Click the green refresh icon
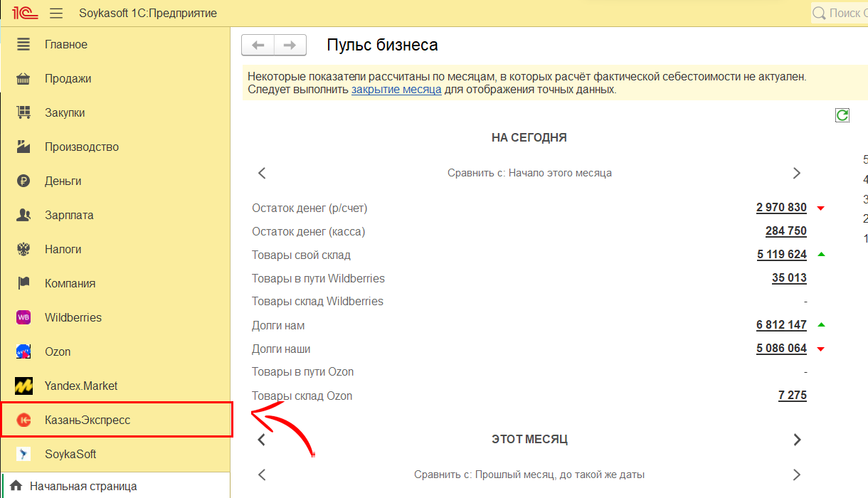Image resolution: width=868 pixels, height=498 pixels. click(x=842, y=115)
